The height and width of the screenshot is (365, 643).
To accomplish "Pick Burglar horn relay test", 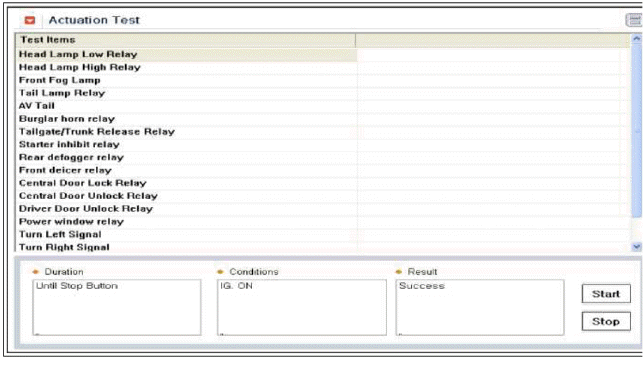I will pos(186,119).
